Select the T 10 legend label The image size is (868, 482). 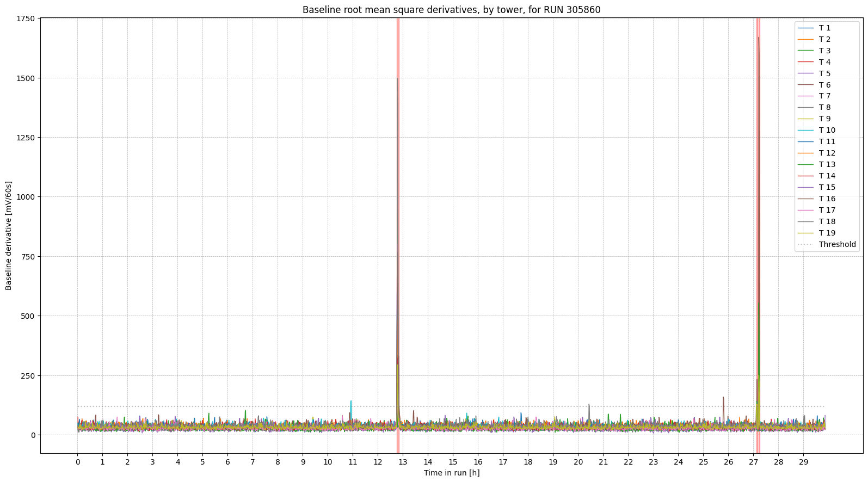(x=827, y=130)
